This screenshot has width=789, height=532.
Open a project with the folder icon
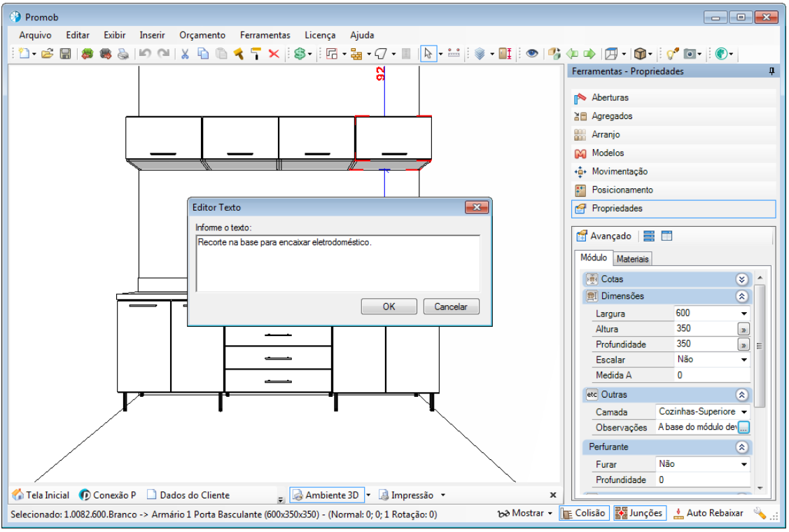point(48,53)
